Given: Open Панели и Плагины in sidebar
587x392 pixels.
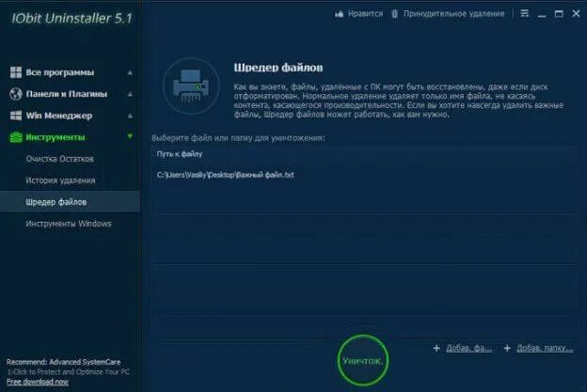Looking at the screenshot, I should 67,94.
